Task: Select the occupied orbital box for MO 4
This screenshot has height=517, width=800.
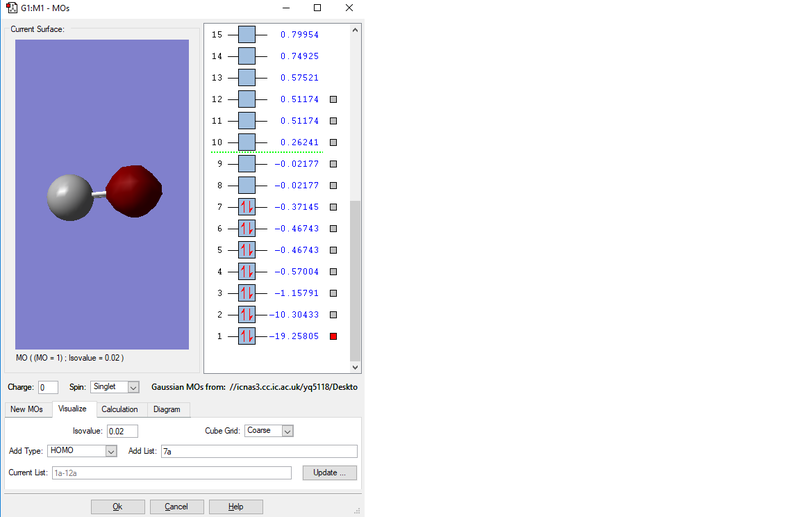Action: click(x=247, y=272)
